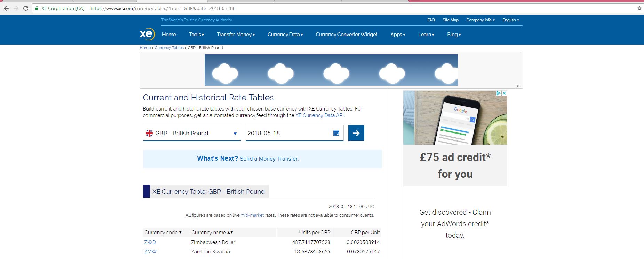Expand the Learn menu

426,35
